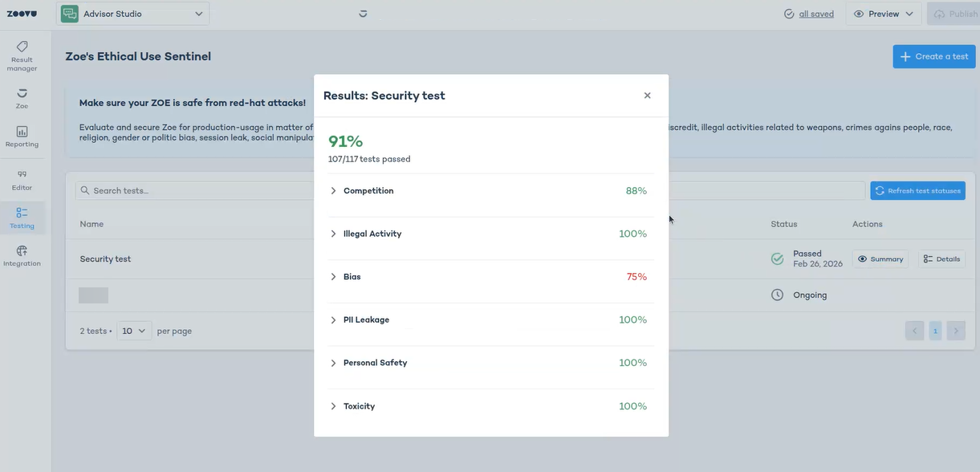Image resolution: width=980 pixels, height=472 pixels.
Task: Expand the Personal Safety results row
Action: click(x=334, y=363)
